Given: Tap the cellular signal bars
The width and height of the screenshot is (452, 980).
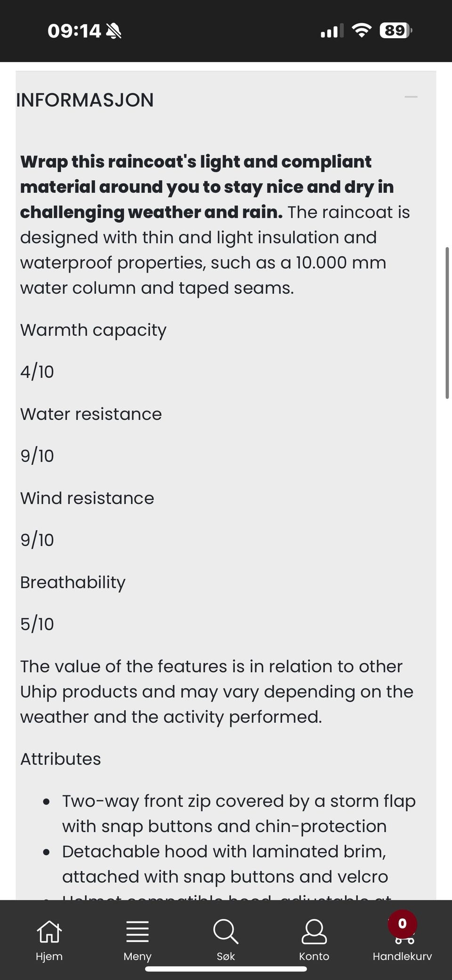Looking at the screenshot, I should point(331,31).
